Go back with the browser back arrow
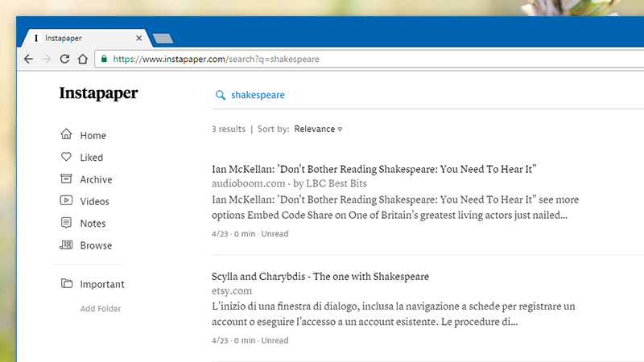644x362 pixels. click(28, 59)
